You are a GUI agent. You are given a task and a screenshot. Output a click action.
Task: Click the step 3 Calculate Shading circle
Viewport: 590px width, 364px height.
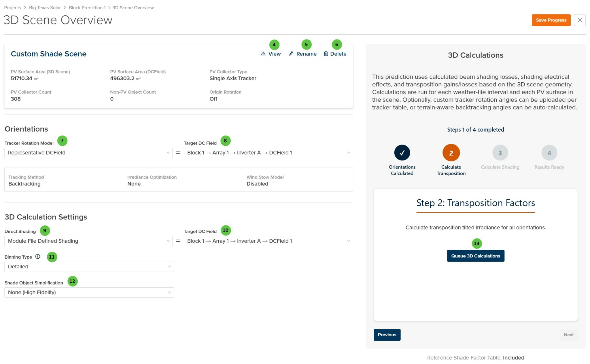[x=500, y=153]
